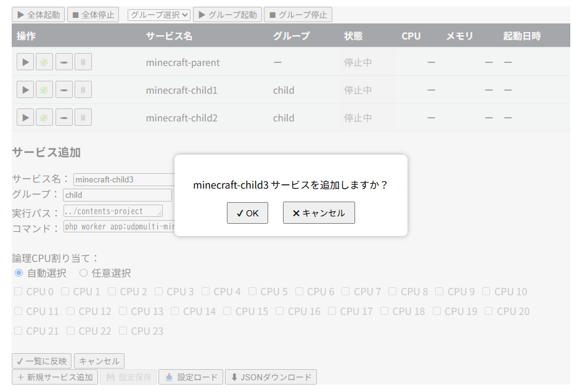Screen dimensions: 582x392
Task: Click the puzzle-piece icon for minecraft-child1
Action: click(44, 89)
